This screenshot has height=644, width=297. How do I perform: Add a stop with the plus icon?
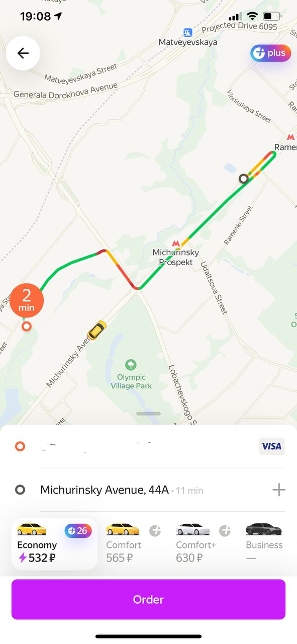(x=279, y=490)
